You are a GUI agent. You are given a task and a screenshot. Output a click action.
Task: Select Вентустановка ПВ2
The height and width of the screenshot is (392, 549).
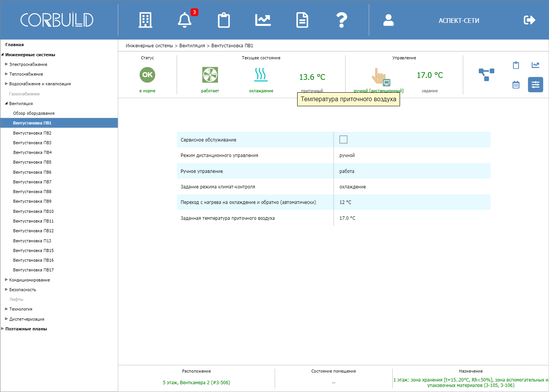32,133
